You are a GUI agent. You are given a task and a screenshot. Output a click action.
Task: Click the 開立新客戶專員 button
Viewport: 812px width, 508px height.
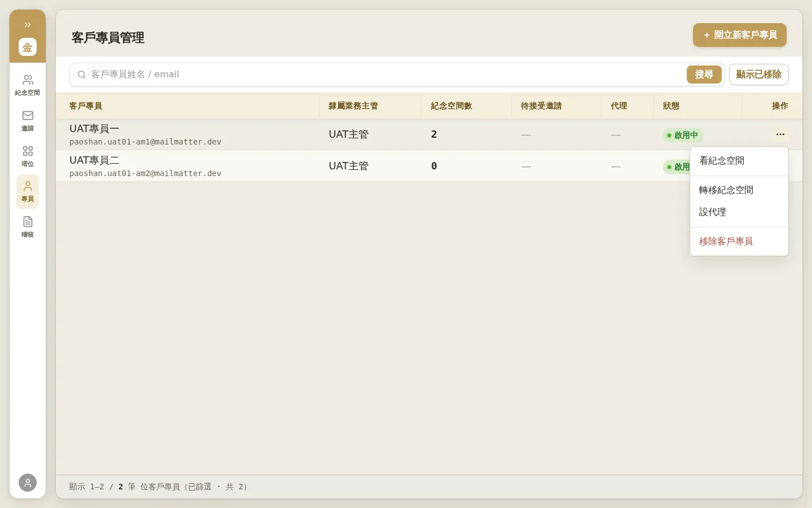[x=739, y=35]
